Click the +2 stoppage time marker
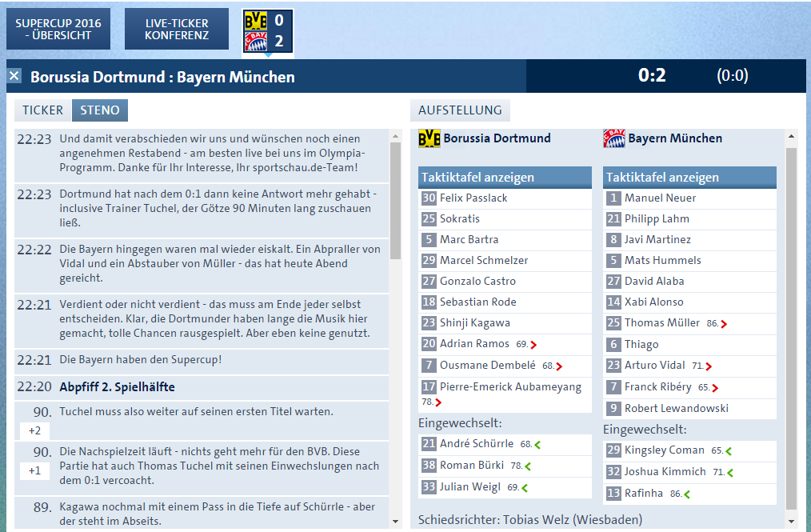The height and width of the screenshot is (532, 811). pyautogui.click(x=34, y=430)
